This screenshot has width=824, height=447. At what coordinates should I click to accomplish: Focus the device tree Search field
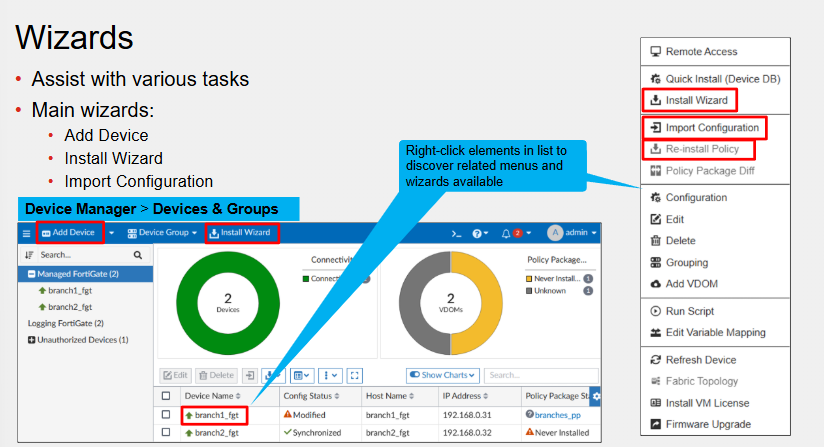tap(84, 255)
